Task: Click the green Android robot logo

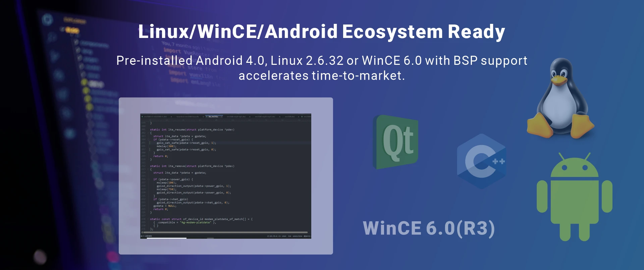Action: pyautogui.click(x=575, y=197)
